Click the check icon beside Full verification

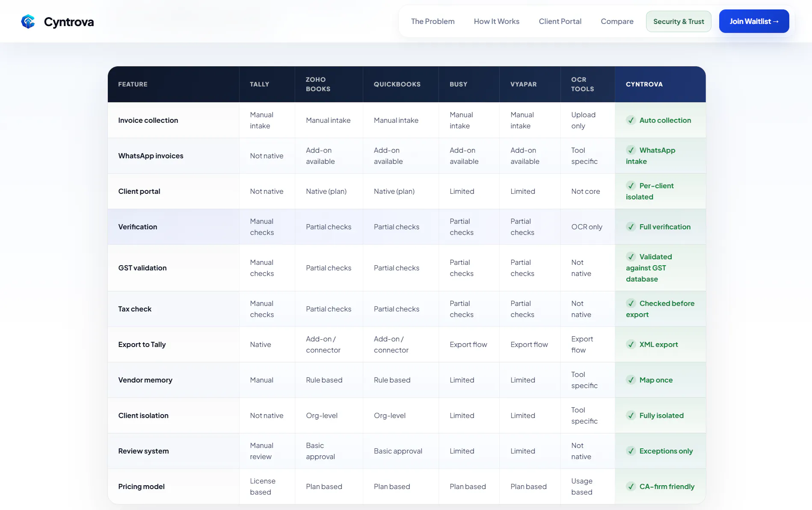point(631,227)
